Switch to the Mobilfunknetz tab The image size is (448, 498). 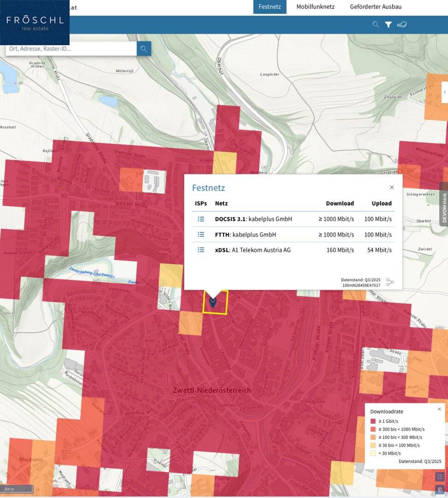tap(315, 6)
